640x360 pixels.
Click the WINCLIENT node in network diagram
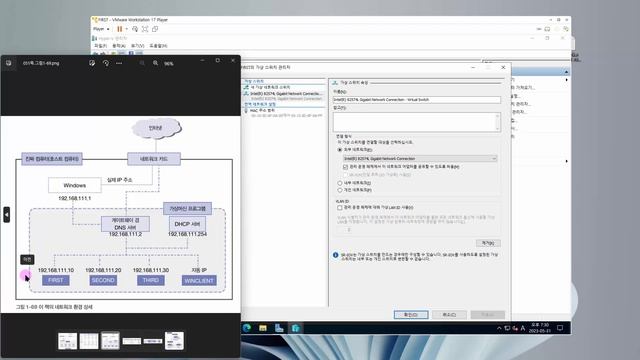pyautogui.click(x=199, y=280)
